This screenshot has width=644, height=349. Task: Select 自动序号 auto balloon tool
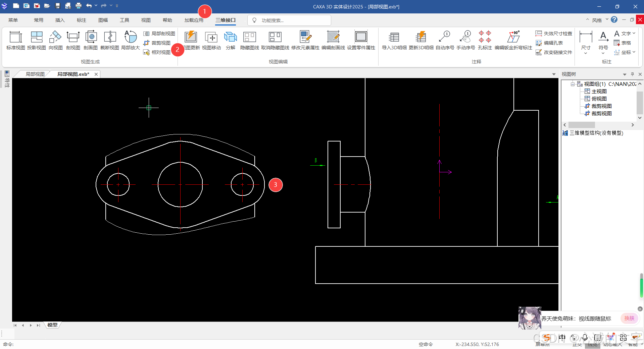pyautogui.click(x=445, y=40)
